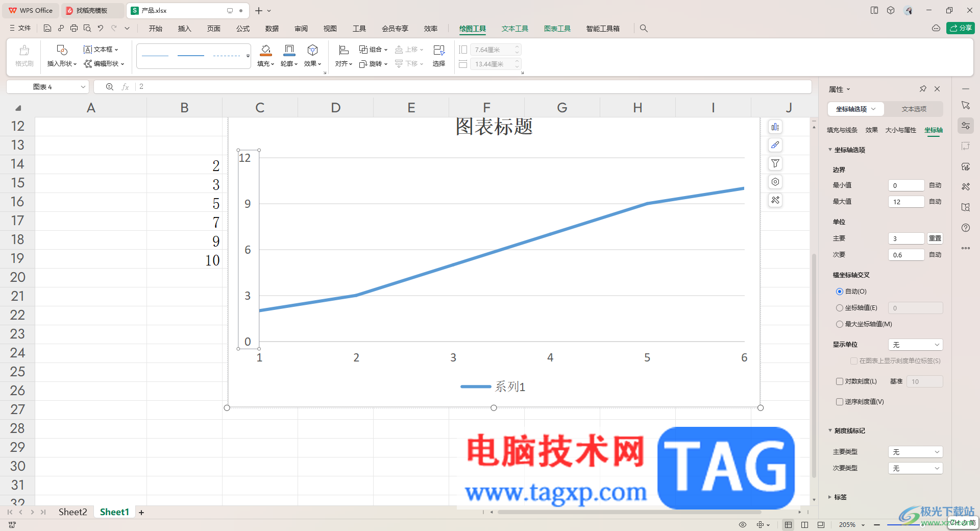
Task: Click the 主要 unit field showing 3
Action: [x=906, y=238]
